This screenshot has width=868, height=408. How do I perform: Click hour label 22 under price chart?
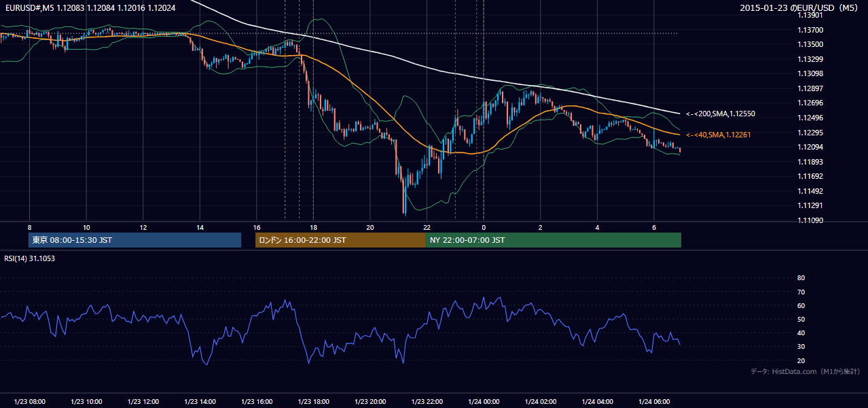click(x=427, y=227)
